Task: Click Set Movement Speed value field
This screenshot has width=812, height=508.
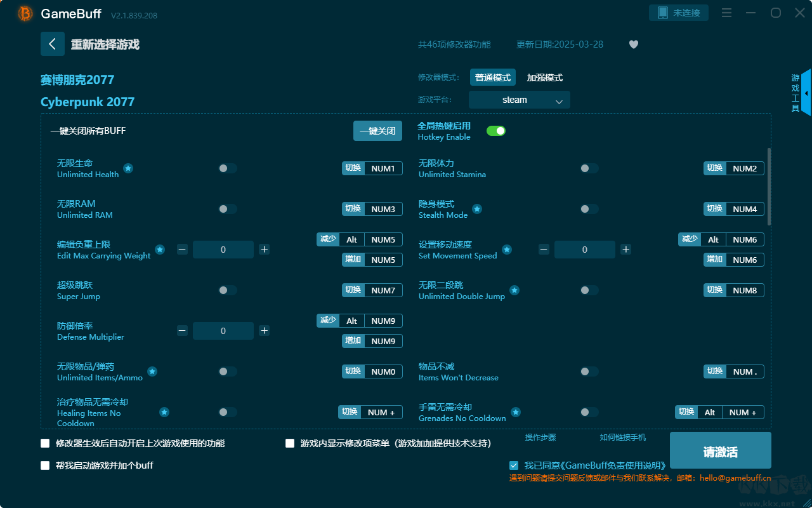Action: pyautogui.click(x=585, y=250)
